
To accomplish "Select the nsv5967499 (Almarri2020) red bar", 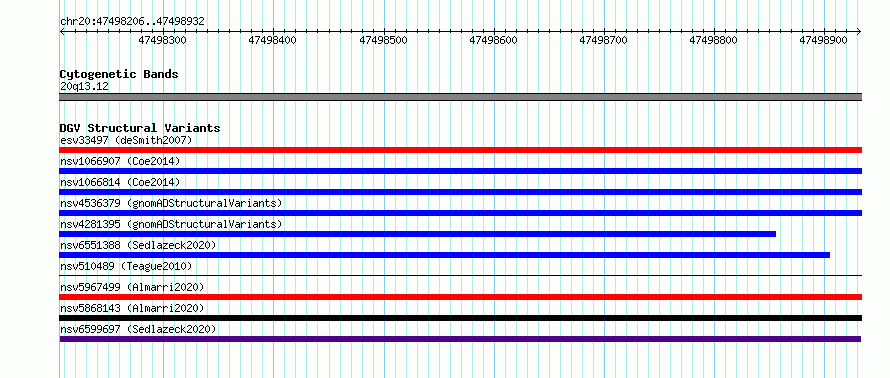I will (x=460, y=297).
